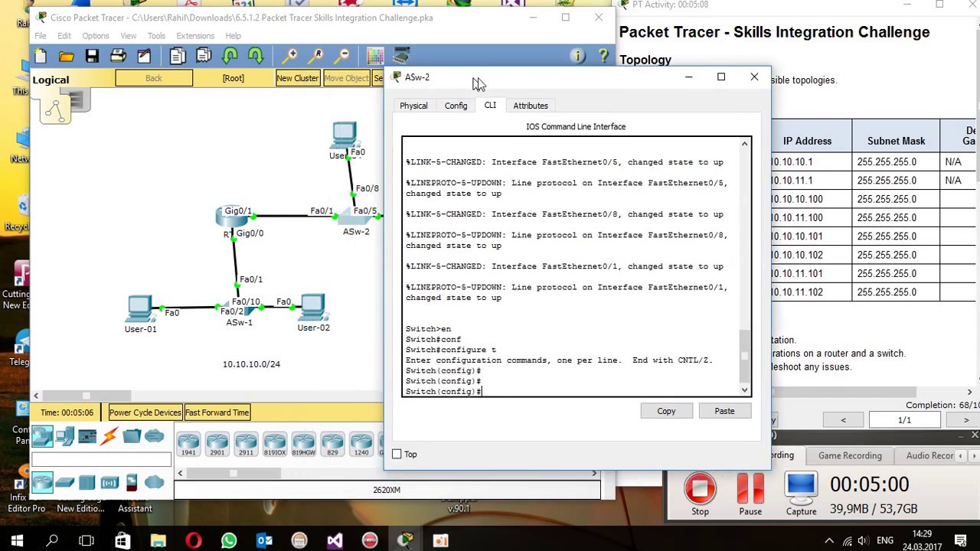Click the CLI scroll up arrow
Screen dimensions: 980x551
coord(745,144)
